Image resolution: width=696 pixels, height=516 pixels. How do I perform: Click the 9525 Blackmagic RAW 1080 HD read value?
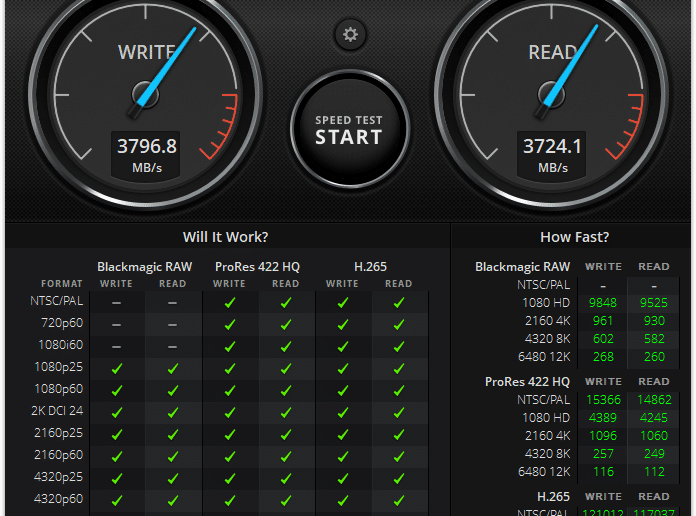click(654, 303)
